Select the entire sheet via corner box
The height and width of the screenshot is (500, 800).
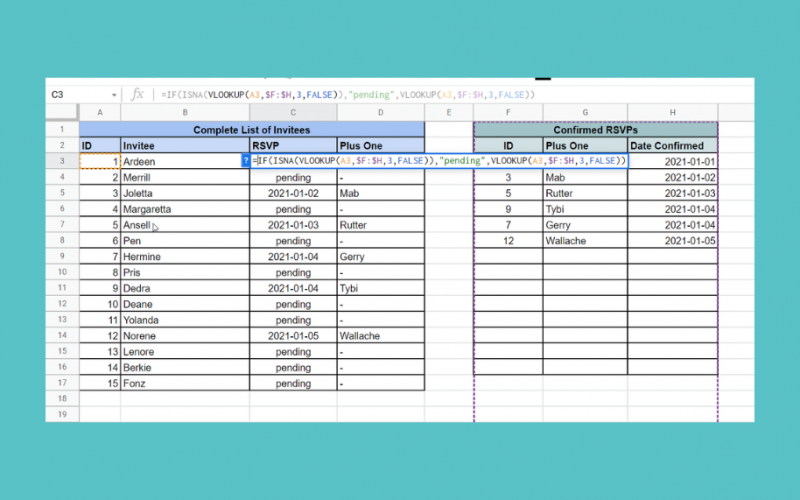click(62, 112)
